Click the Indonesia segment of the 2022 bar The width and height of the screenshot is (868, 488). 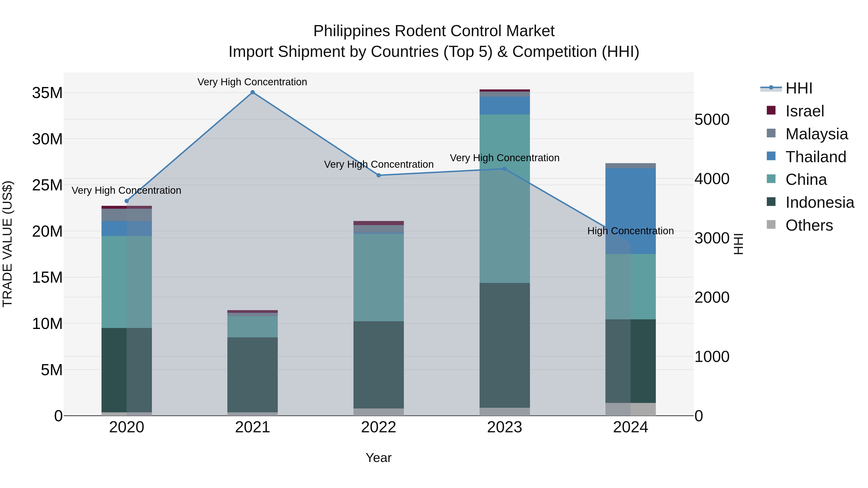click(379, 365)
